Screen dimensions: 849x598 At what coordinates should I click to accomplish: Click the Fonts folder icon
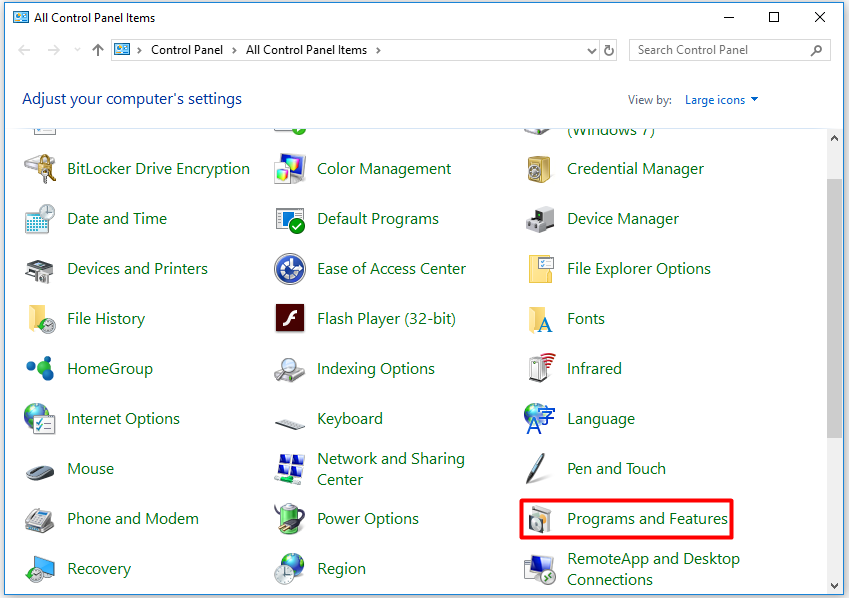tap(540, 320)
